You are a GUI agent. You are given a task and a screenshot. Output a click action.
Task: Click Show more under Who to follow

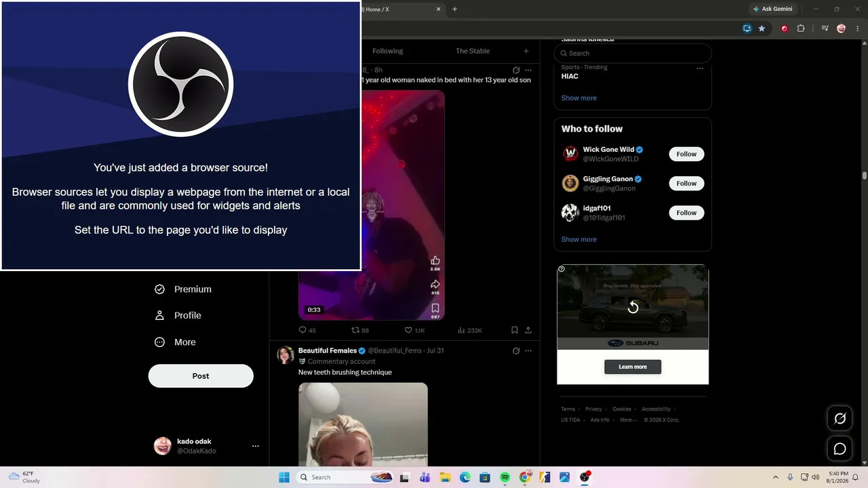(579, 239)
